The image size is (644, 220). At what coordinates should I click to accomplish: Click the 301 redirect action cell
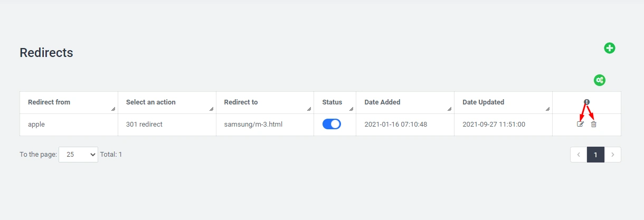(144, 125)
